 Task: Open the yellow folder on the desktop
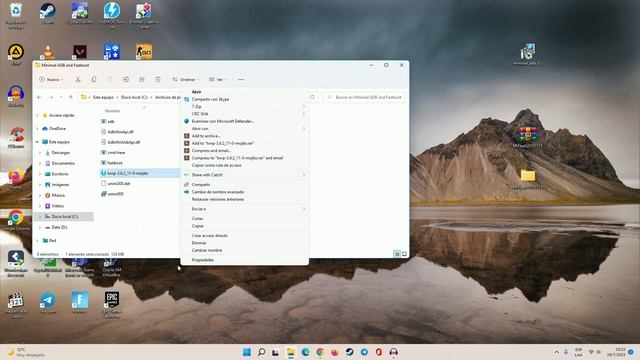(528, 179)
